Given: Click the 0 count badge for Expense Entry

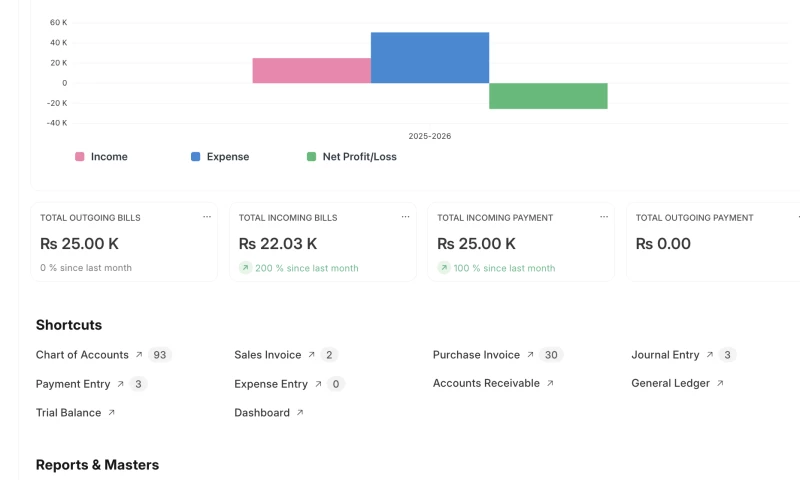Looking at the screenshot, I should click(336, 384).
